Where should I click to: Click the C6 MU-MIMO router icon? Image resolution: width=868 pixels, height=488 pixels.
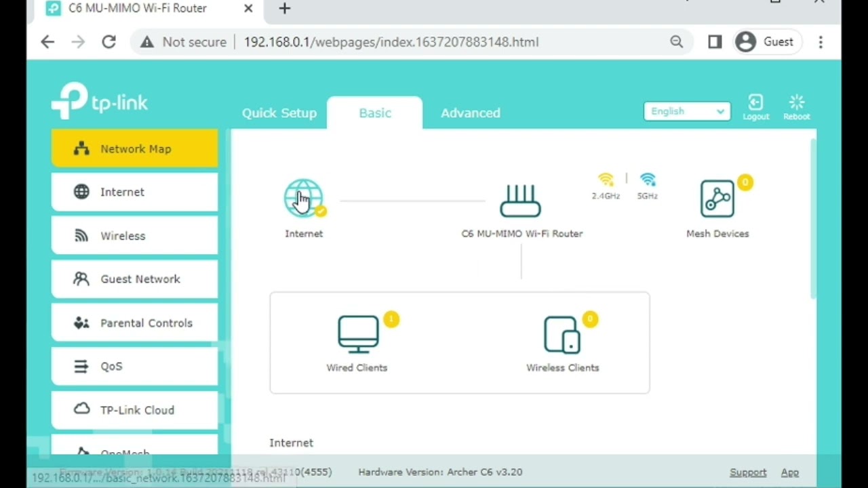coord(520,201)
